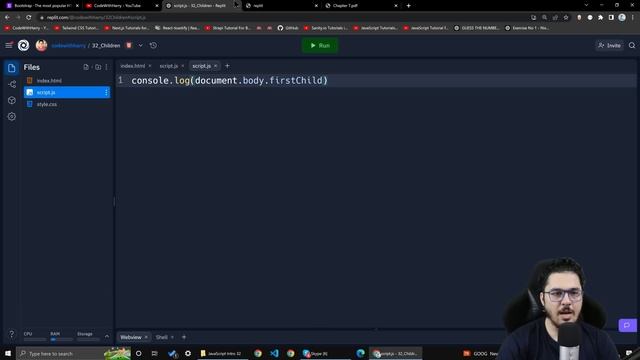
Task: Open the purple chat bubble button
Action: point(627,325)
